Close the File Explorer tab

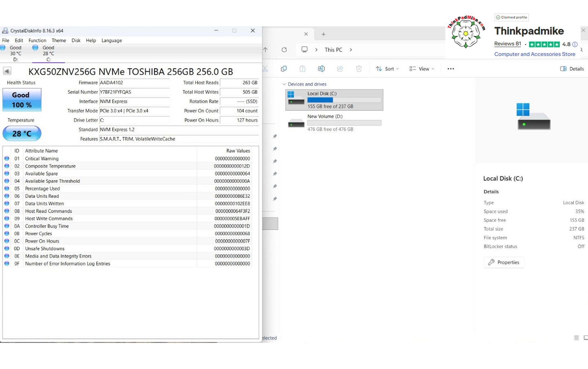coord(306,34)
